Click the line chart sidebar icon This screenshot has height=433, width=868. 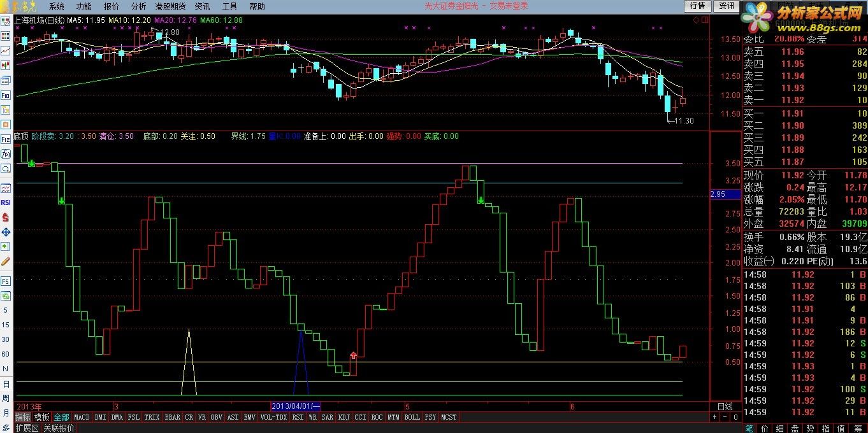click(6, 51)
